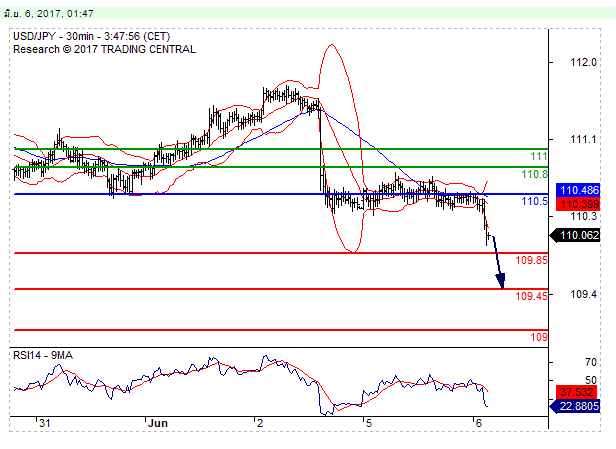Click the 110.3 price axis label
616x449 pixels.
coord(583,216)
